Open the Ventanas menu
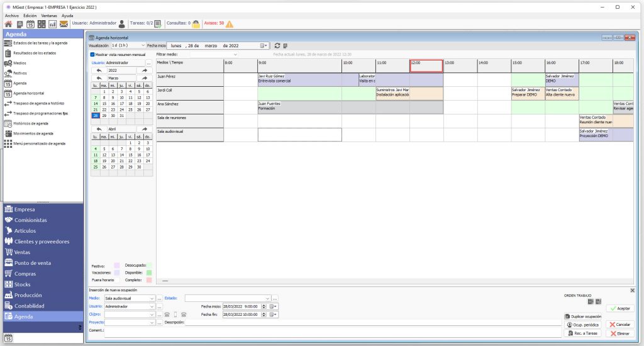 (49, 16)
